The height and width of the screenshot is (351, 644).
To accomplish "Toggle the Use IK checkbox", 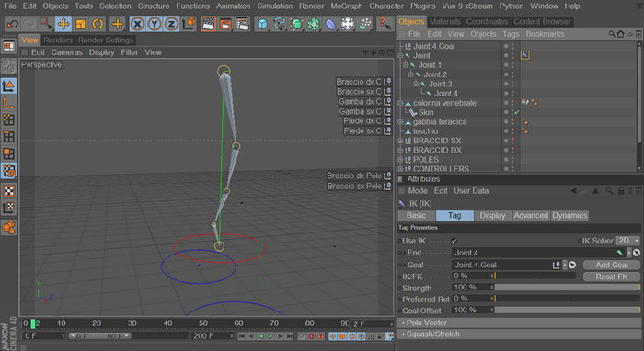I will (x=454, y=241).
